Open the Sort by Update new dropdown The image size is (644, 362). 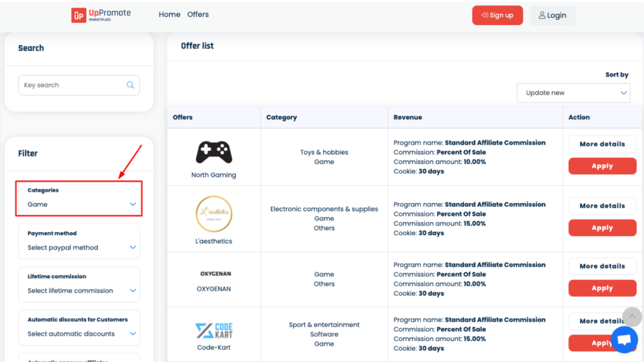tap(573, 93)
